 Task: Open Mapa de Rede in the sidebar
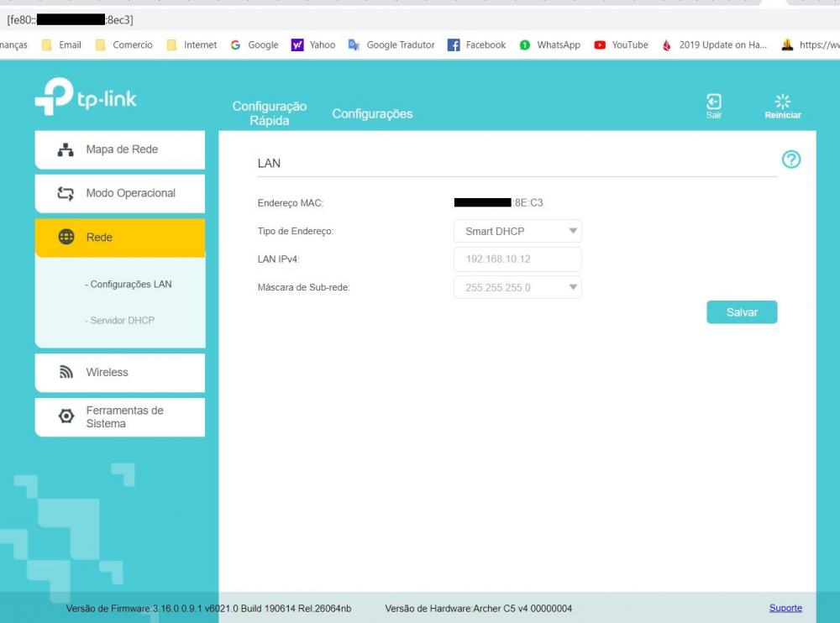coord(120,149)
